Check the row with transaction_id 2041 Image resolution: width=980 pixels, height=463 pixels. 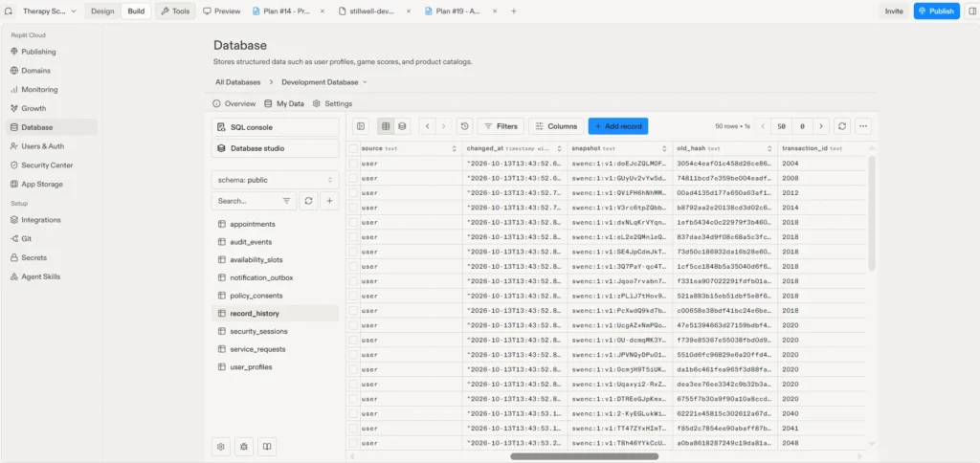354,428
